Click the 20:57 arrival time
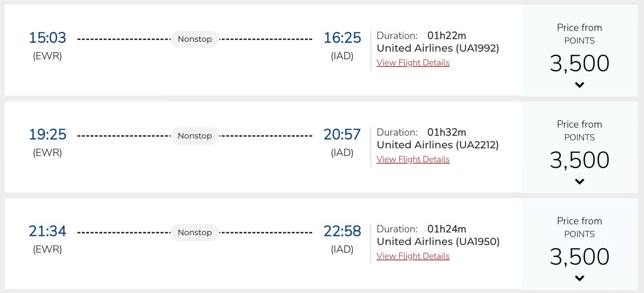Viewport: 644px width, 293px height. (342, 135)
